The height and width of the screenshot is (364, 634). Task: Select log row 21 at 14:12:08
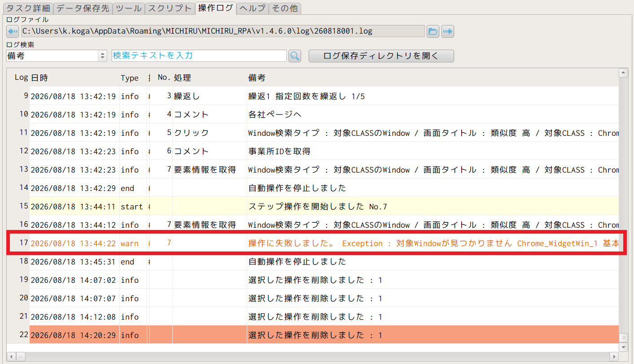313,316
